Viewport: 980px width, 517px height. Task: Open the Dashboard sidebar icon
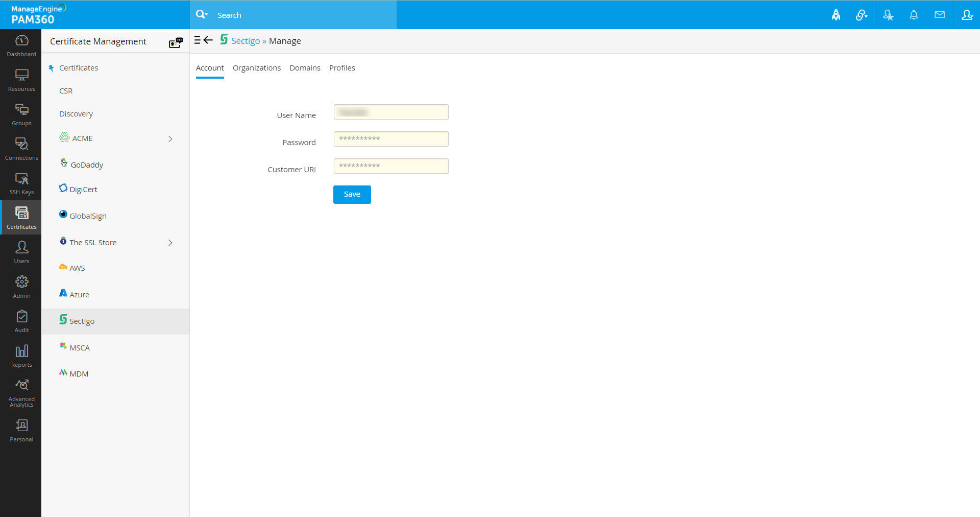click(x=21, y=46)
